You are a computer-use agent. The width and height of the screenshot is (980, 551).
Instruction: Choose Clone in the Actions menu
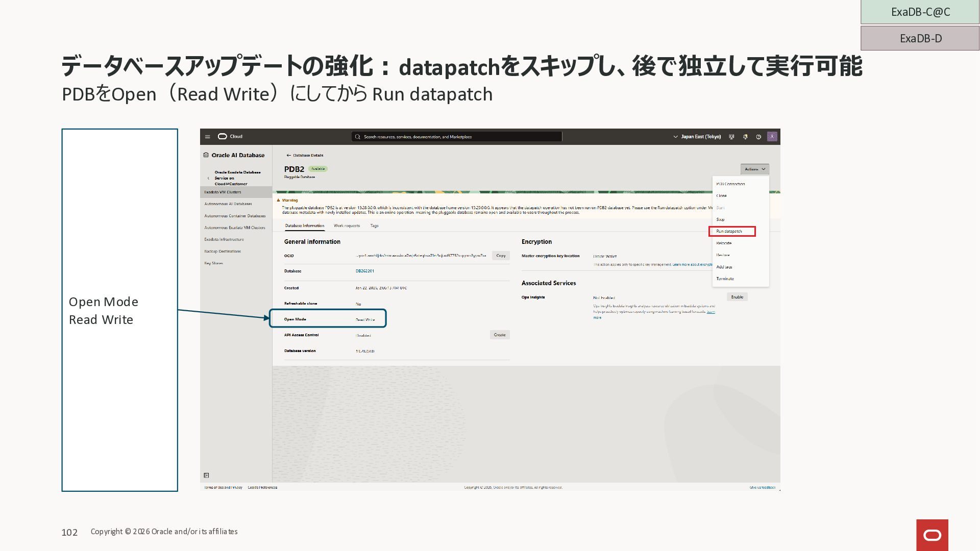click(721, 196)
